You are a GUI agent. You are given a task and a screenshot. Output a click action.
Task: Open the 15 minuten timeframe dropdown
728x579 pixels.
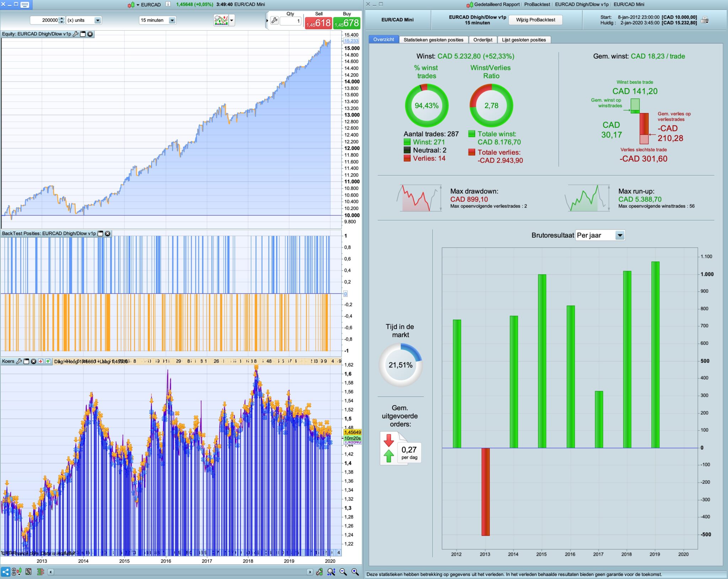coord(172,20)
